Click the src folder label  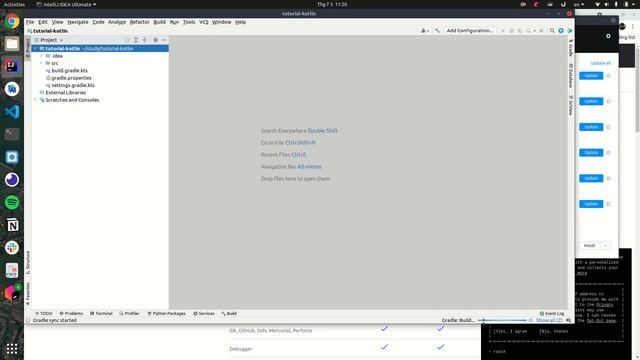pyautogui.click(x=55, y=63)
